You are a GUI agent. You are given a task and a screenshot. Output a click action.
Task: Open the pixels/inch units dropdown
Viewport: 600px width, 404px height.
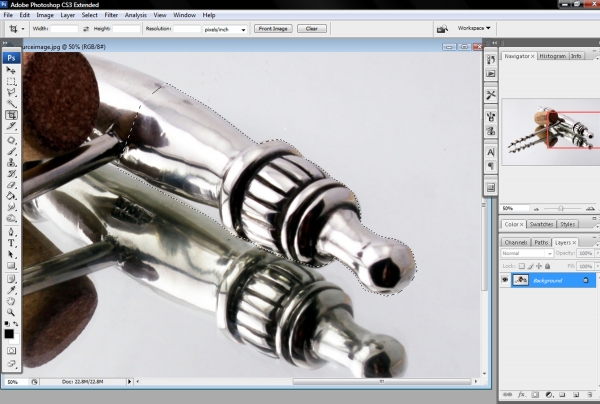pyautogui.click(x=225, y=29)
